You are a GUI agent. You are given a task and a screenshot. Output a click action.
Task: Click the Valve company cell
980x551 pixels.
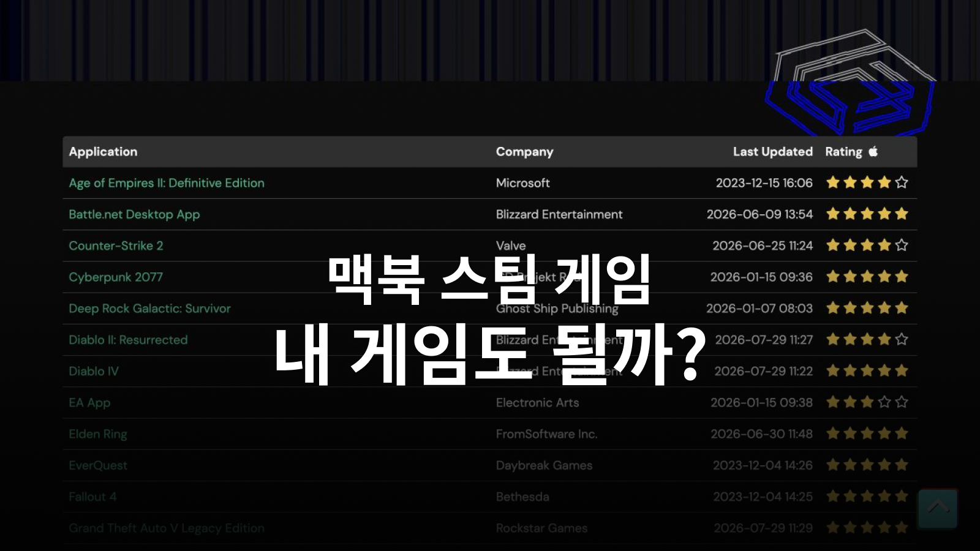511,246
